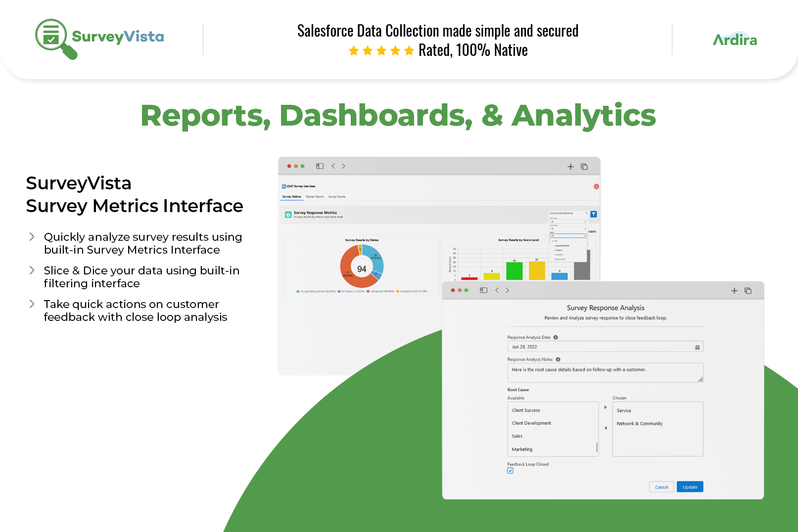Expand the Date Range dropdown in filter panel
Image resolution: width=798 pixels, height=532 pixels.
pyautogui.click(x=568, y=222)
